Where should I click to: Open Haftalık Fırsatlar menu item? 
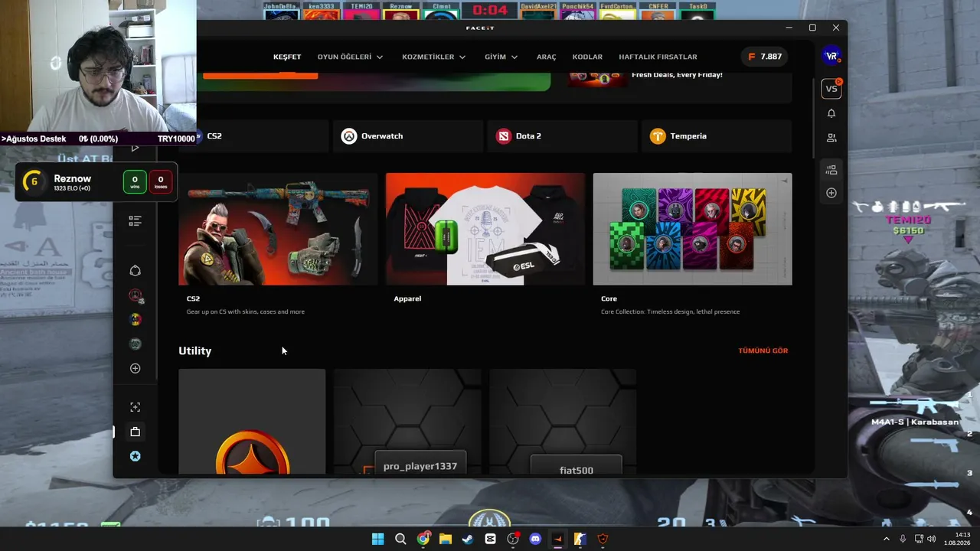click(658, 57)
